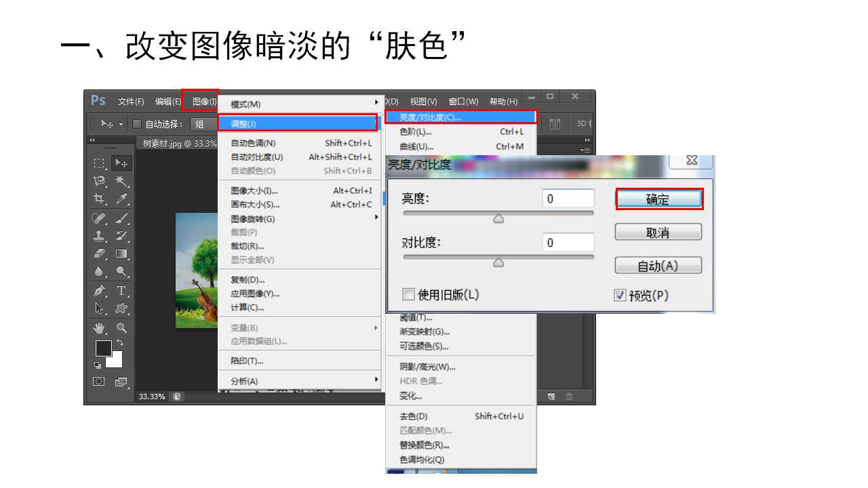Change screen mode icon in toolbox
Screen dimensions: 868x488
click(121, 382)
